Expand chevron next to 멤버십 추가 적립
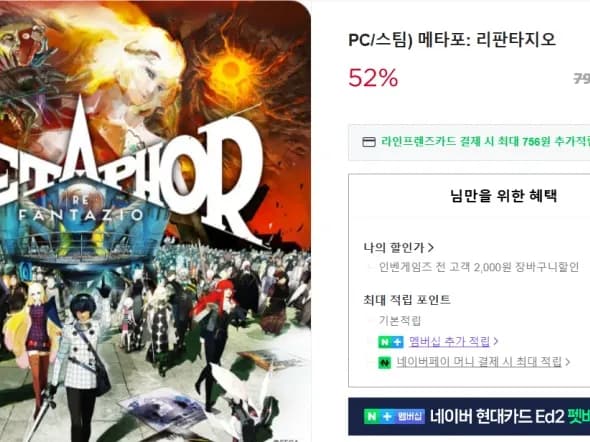This screenshot has height=442, width=590. click(496, 341)
